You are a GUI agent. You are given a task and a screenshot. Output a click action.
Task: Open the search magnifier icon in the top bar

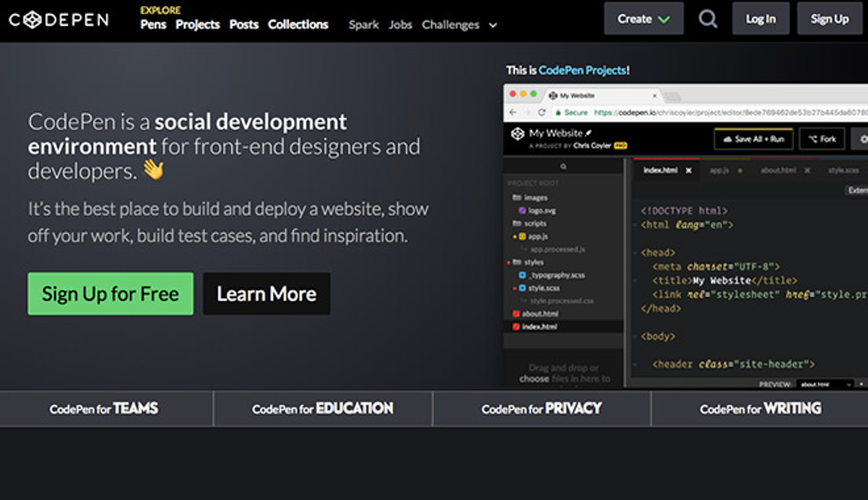708,19
